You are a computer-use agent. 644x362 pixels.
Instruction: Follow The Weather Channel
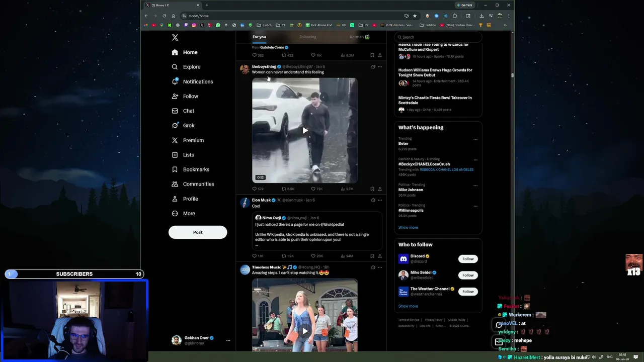[x=468, y=292]
